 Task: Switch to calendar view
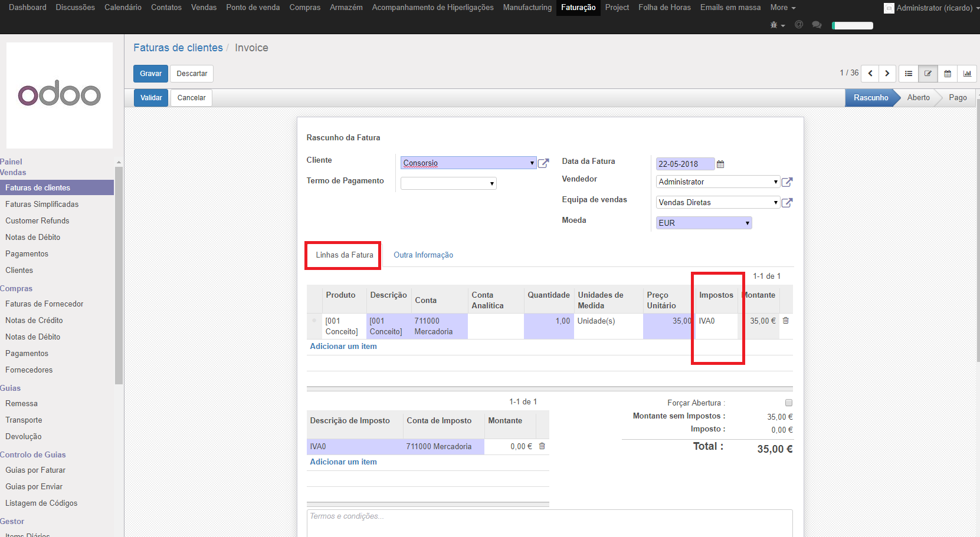[948, 74]
